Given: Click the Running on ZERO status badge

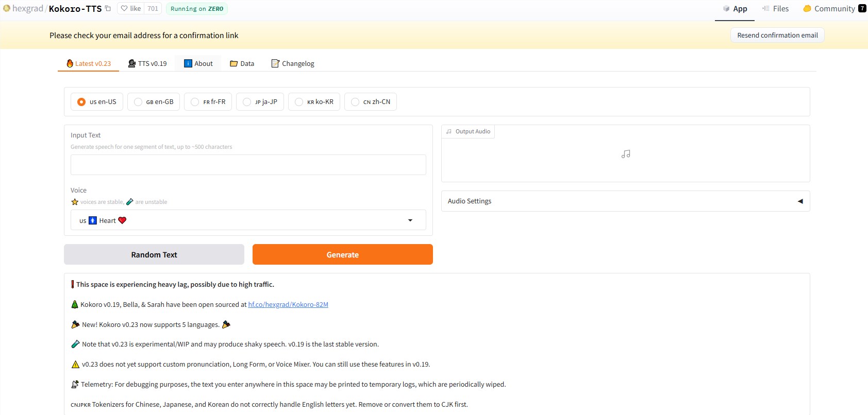Looking at the screenshot, I should [x=197, y=9].
